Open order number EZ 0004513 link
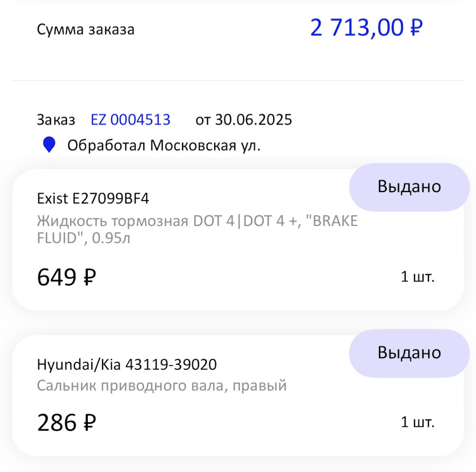This screenshot has width=476, height=472. click(x=130, y=120)
